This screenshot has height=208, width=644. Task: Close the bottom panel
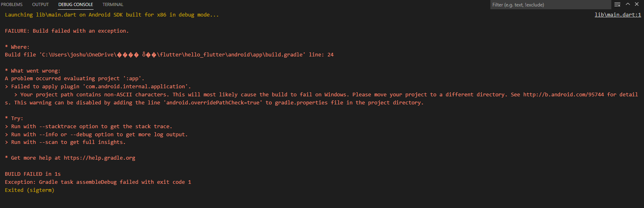[x=637, y=4]
